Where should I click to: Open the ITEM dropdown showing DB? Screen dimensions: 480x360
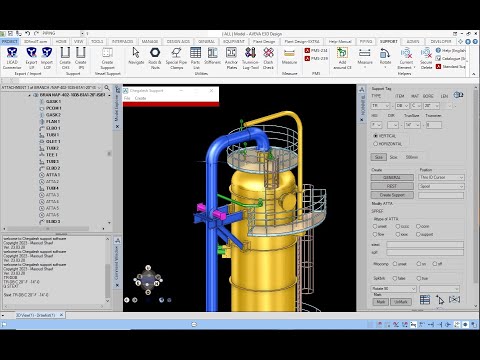click(402, 106)
